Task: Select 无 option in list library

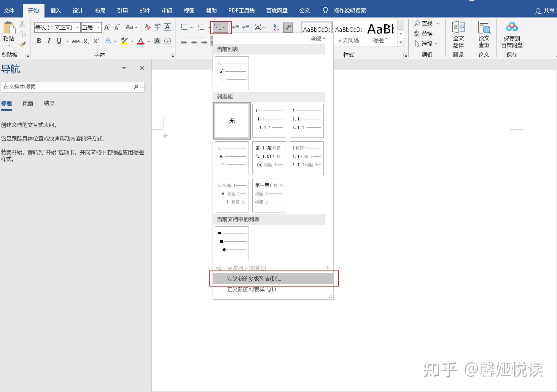Action: click(232, 121)
